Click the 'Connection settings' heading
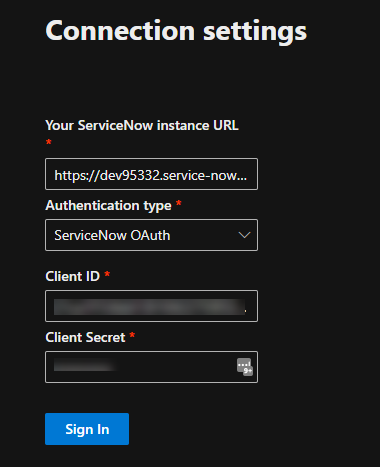Image resolution: width=380 pixels, height=467 pixels. (x=176, y=31)
